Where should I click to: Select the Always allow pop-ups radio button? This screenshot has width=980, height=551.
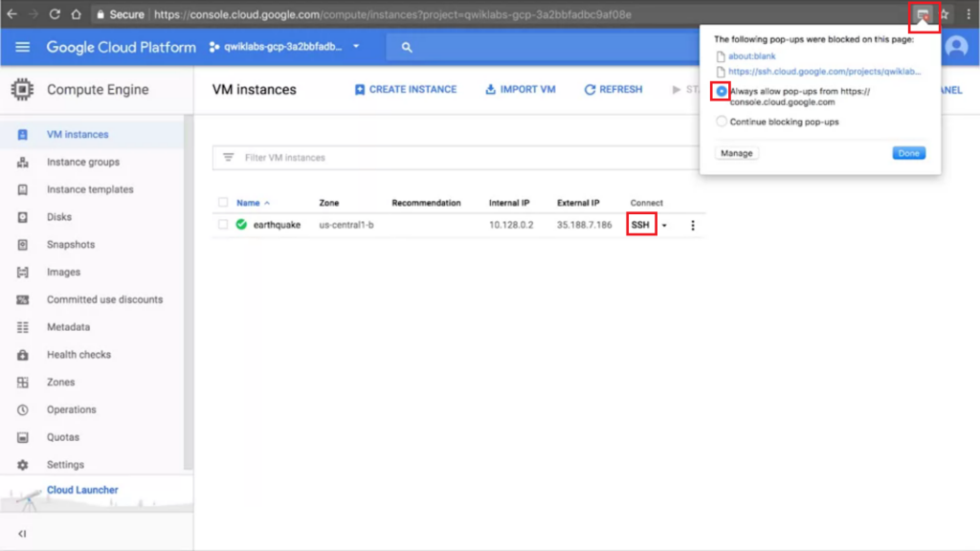[x=722, y=91]
